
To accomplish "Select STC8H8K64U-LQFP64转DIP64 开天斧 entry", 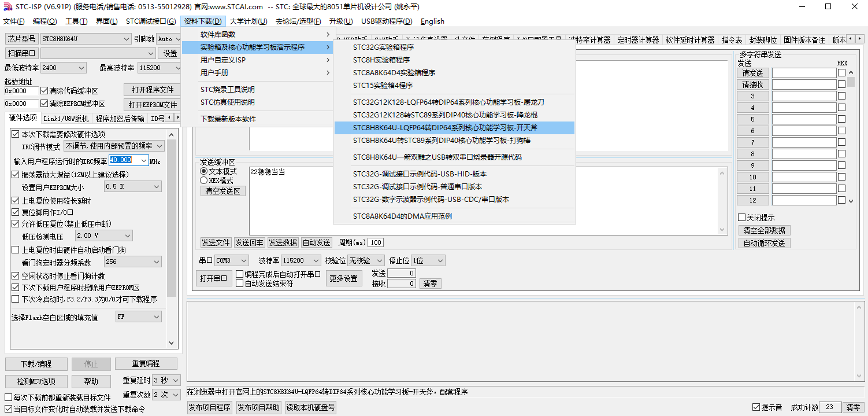I will (x=454, y=128).
